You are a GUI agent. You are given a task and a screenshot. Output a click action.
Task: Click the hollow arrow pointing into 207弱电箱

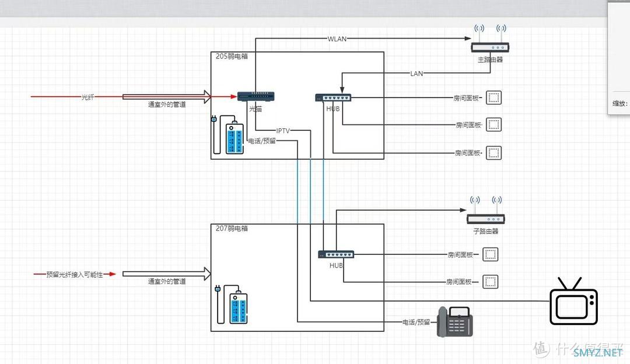click(167, 274)
